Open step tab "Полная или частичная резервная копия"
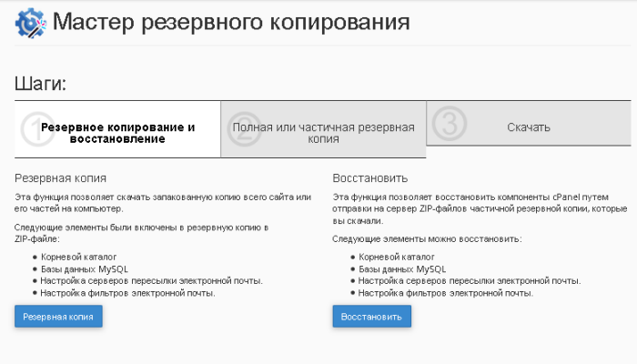The width and height of the screenshot is (637, 364). click(x=323, y=129)
